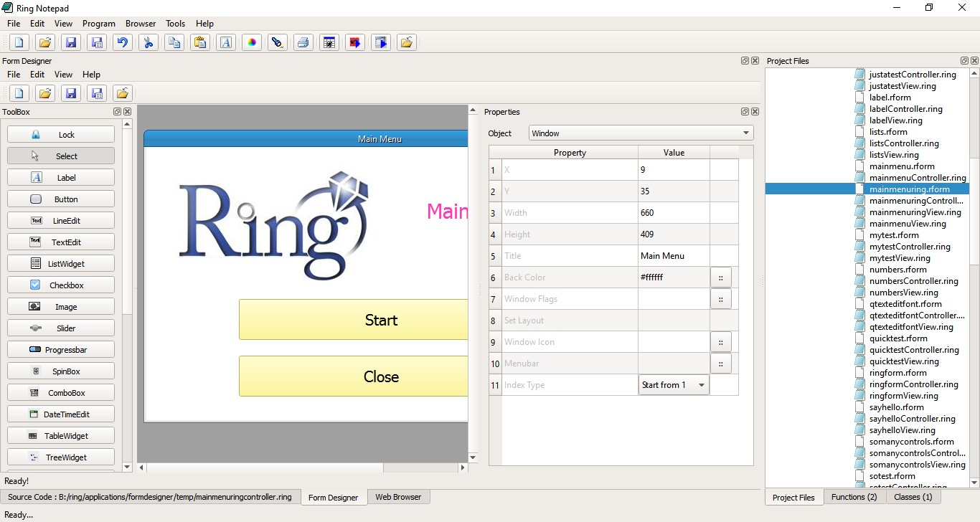Print using the printer icon
This screenshot has height=522, width=980.
click(303, 42)
